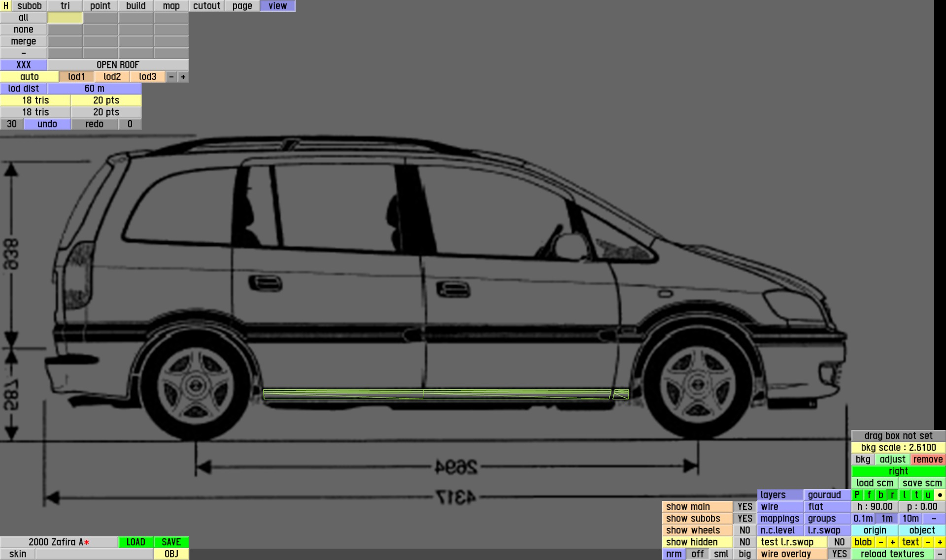
Task: Collapse grid row with minus beside 10m
Action: [x=934, y=519]
